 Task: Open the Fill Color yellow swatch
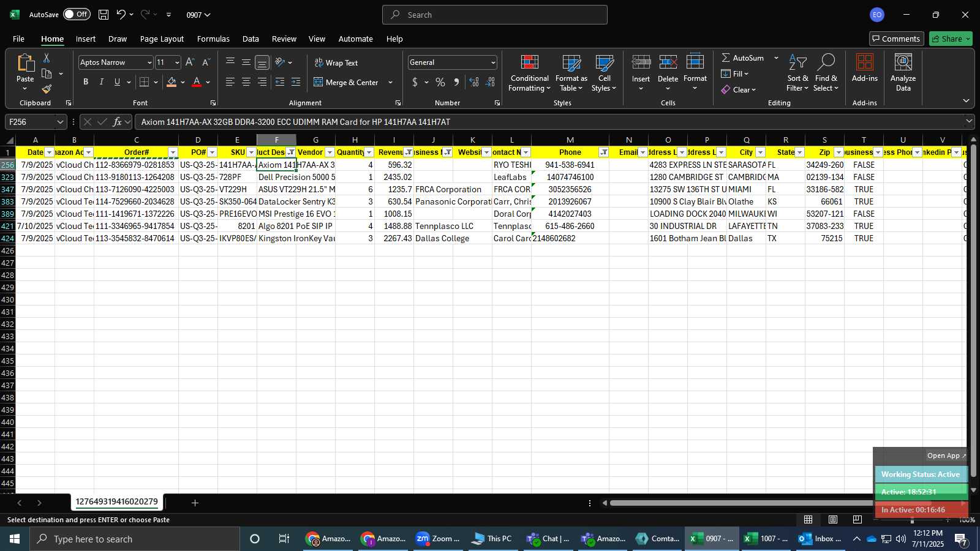pyautogui.click(x=171, y=82)
